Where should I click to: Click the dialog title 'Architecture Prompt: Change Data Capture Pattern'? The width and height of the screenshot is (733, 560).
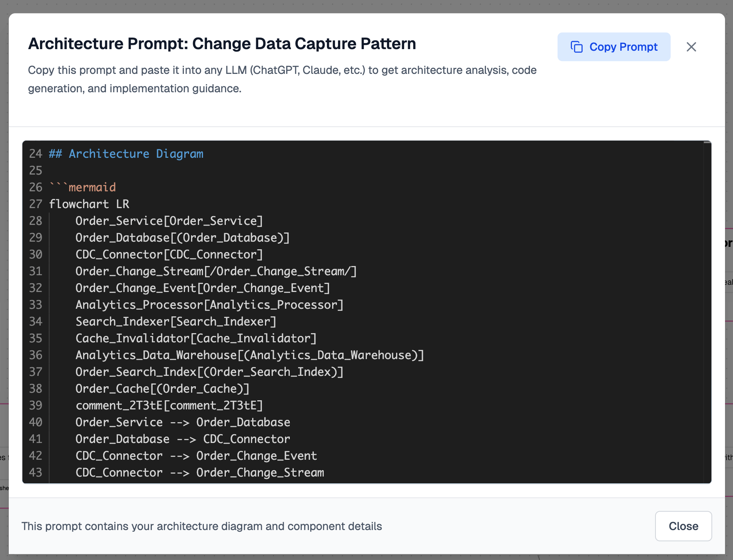222,44
